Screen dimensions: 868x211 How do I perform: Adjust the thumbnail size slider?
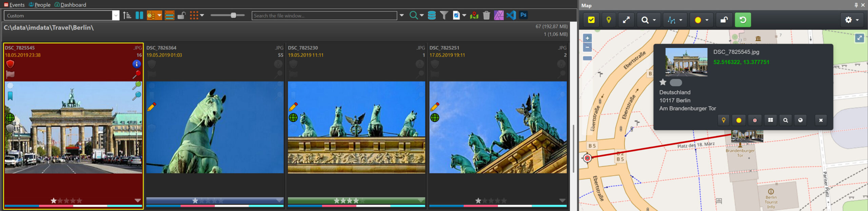(x=233, y=15)
